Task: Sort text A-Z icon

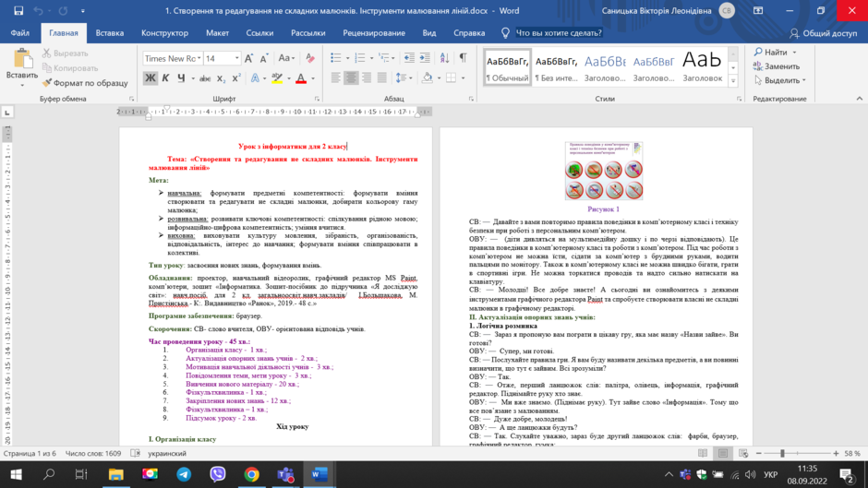Action: (444, 58)
